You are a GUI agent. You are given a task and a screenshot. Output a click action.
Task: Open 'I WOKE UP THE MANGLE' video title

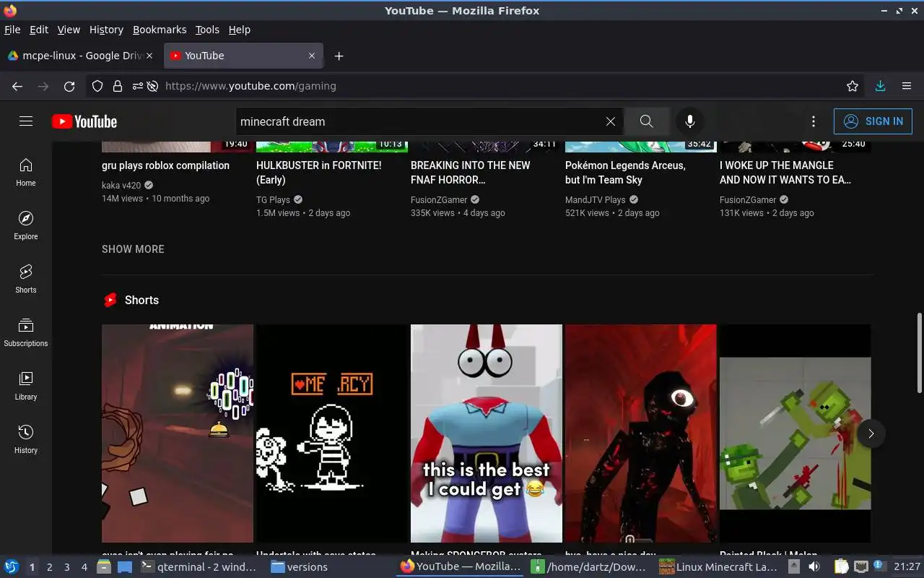(x=785, y=173)
